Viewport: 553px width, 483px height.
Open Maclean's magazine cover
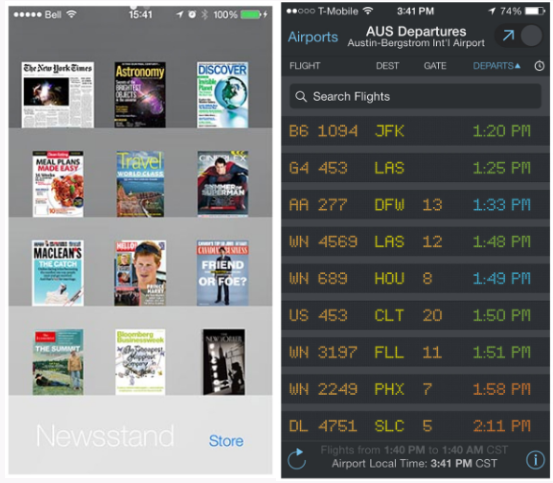58,273
